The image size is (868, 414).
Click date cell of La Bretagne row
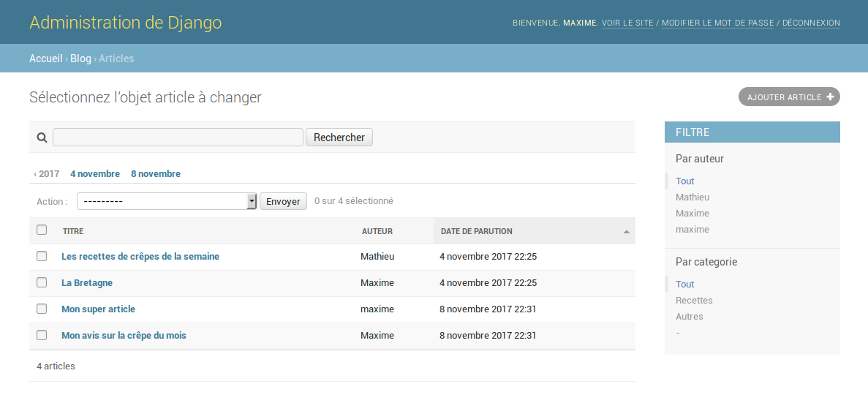(x=488, y=283)
